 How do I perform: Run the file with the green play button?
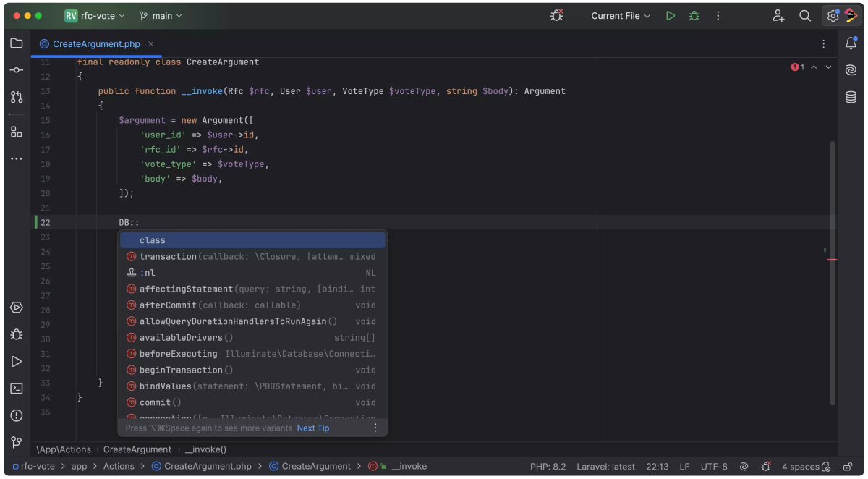pyautogui.click(x=670, y=15)
